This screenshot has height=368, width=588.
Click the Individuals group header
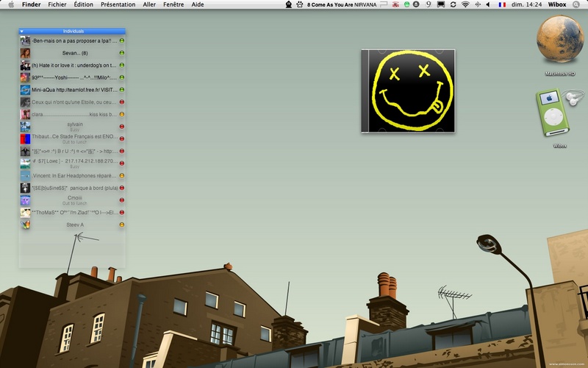pyautogui.click(x=72, y=31)
